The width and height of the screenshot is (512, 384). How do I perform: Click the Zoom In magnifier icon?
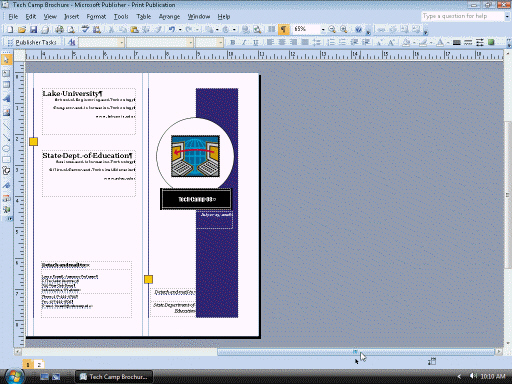point(344,30)
